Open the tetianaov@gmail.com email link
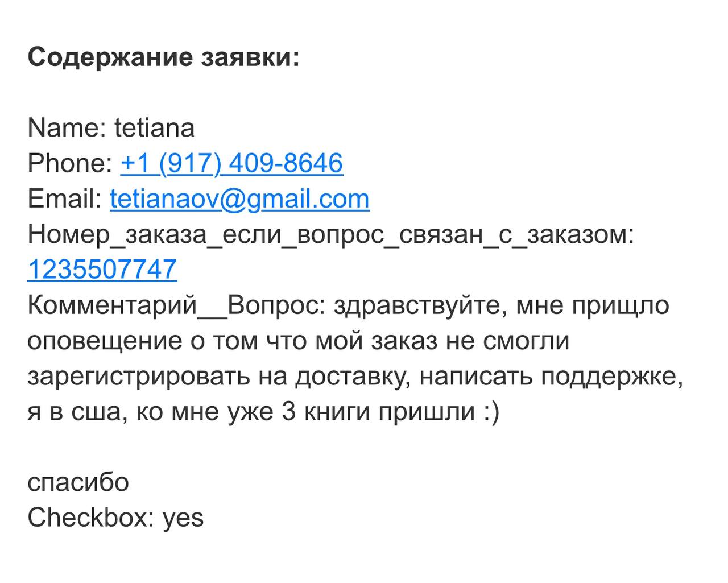The height and width of the screenshot is (583, 728). pos(239,199)
